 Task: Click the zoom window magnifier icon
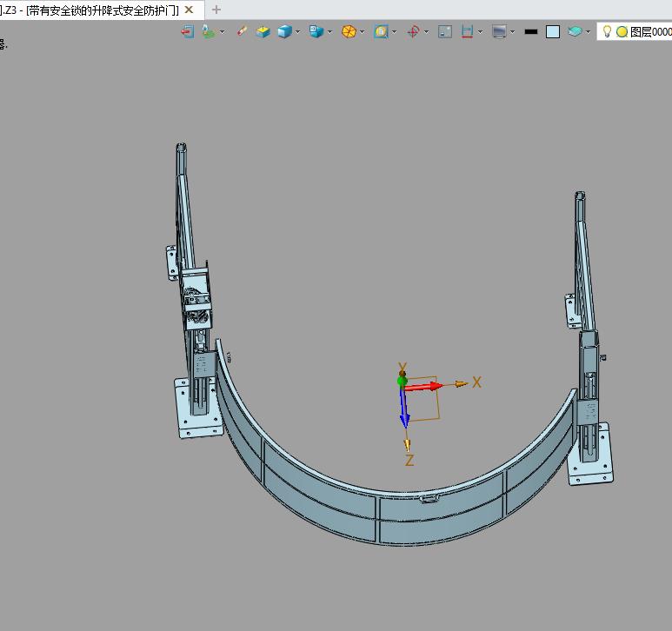381,31
